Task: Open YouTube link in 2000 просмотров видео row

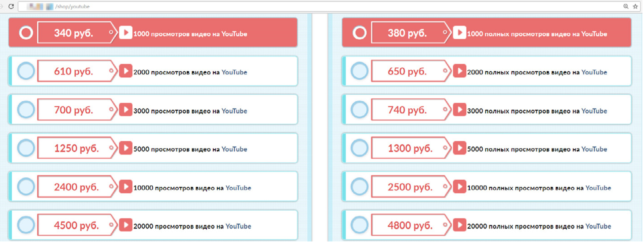Action: pos(234,72)
